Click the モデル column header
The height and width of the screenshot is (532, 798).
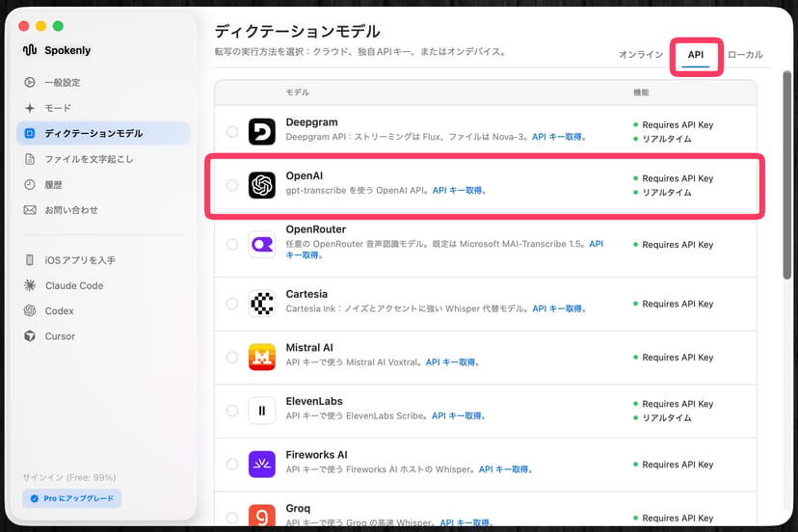(x=297, y=93)
